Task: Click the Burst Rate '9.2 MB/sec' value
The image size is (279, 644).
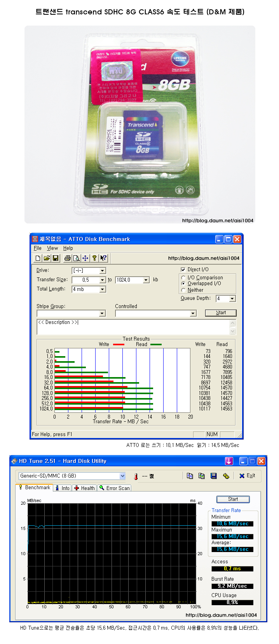Action: (232, 586)
